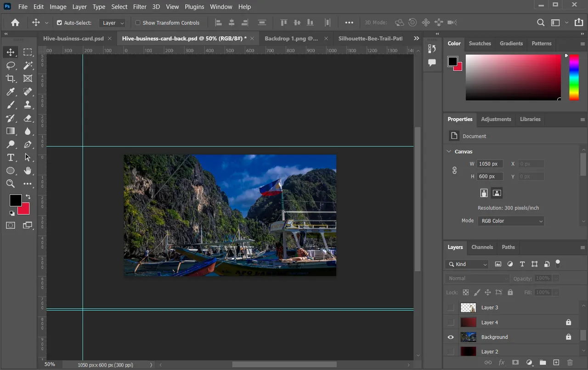
Task: Pick the Horizontal Type tool
Action: click(x=11, y=158)
